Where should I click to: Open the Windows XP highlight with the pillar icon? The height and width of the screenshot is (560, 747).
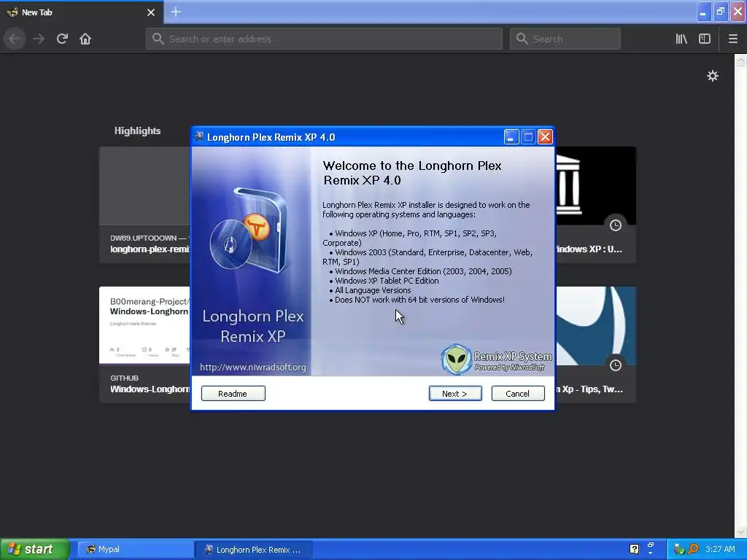point(595,205)
